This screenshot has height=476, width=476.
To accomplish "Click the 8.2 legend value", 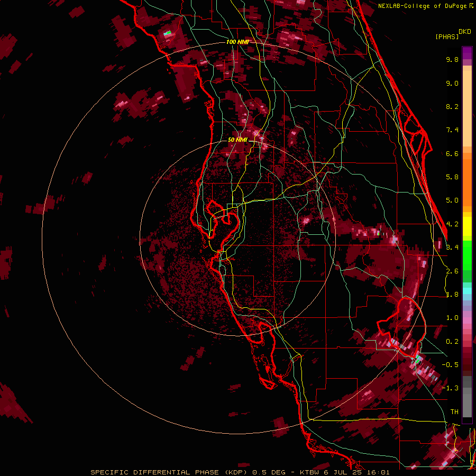I will pyautogui.click(x=452, y=106).
